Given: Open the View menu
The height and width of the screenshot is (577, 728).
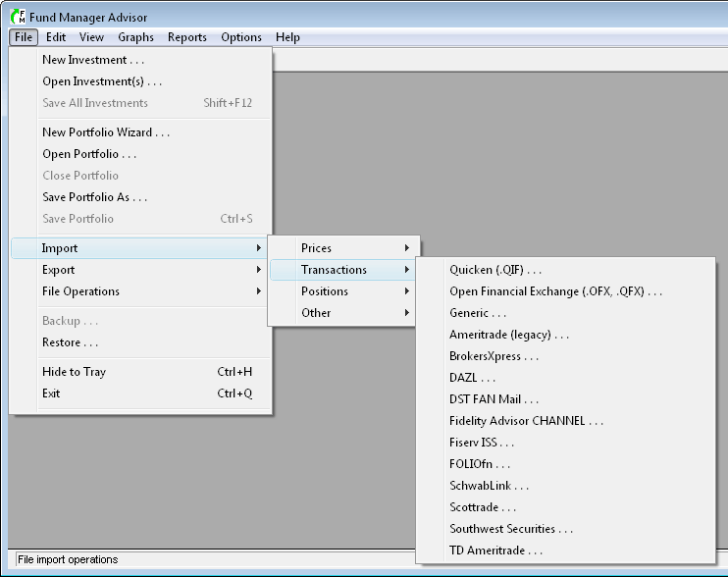Looking at the screenshot, I should [x=91, y=37].
